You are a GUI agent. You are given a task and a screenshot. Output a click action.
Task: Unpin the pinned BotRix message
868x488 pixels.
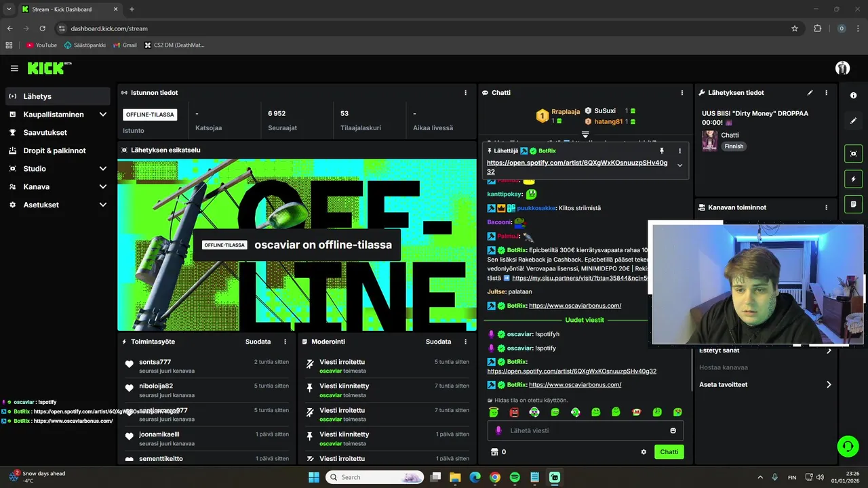coord(662,150)
